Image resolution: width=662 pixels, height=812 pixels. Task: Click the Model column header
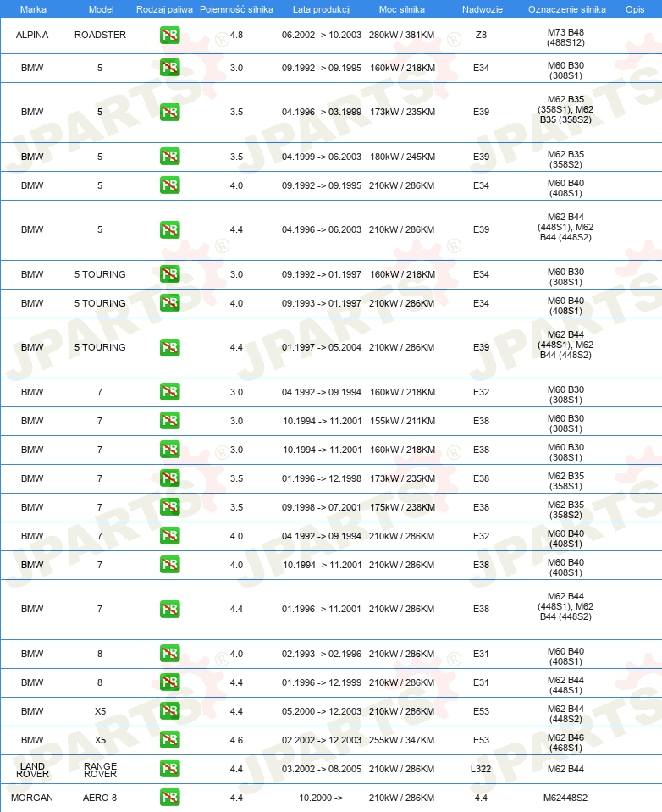101,9
